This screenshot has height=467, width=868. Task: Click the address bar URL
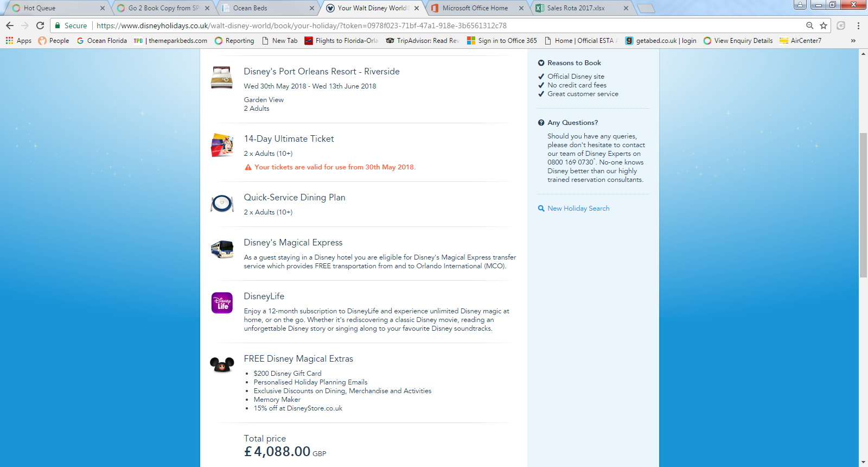point(302,26)
